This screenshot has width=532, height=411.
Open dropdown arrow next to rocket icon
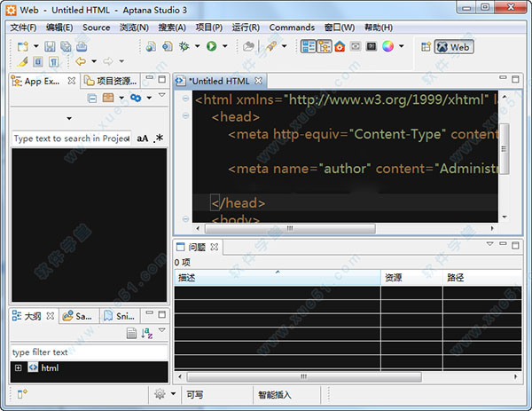285,46
